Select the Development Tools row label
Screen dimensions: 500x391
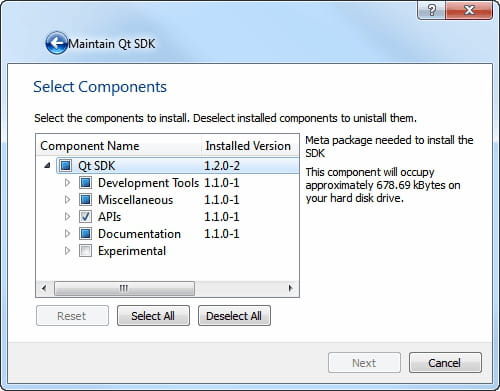[148, 183]
